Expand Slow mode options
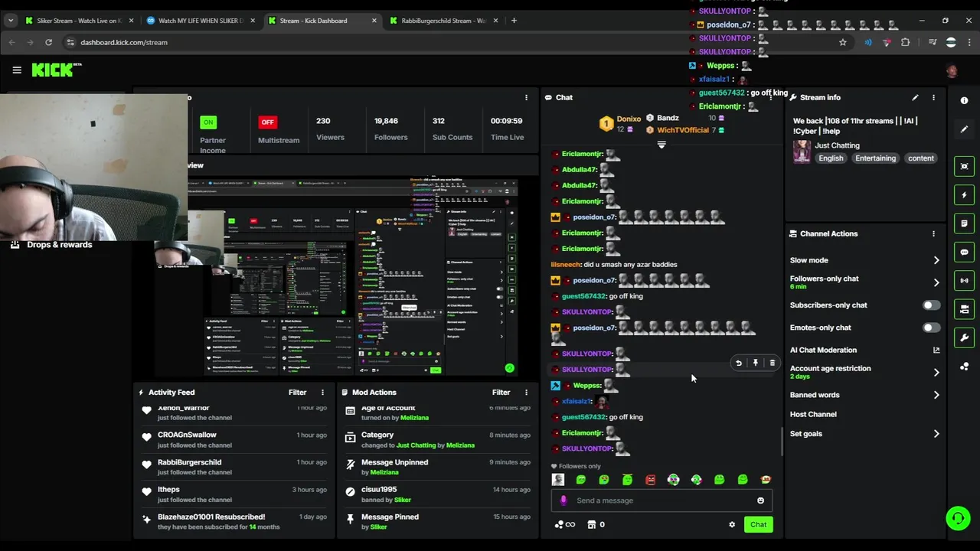The image size is (980, 551). tap(936, 260)
